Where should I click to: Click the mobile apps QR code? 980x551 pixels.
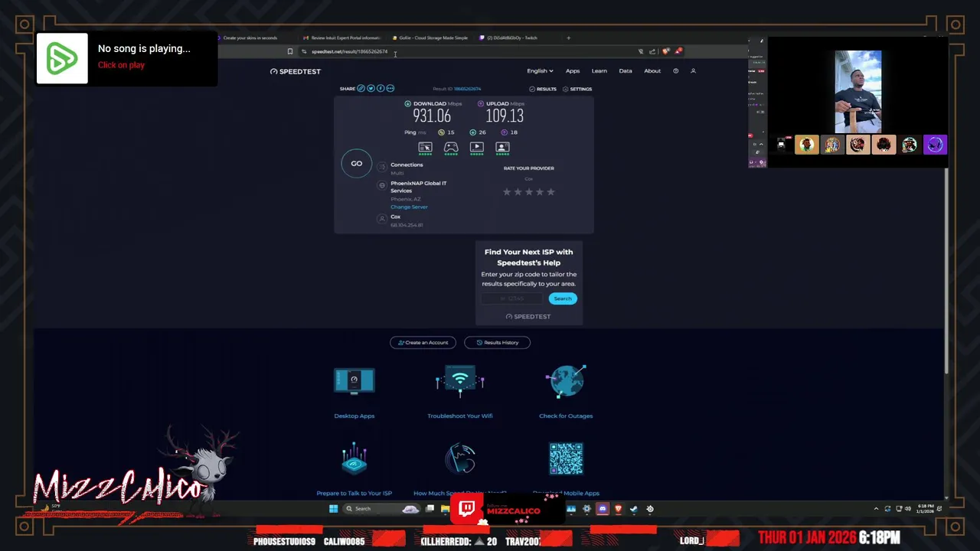566,458
